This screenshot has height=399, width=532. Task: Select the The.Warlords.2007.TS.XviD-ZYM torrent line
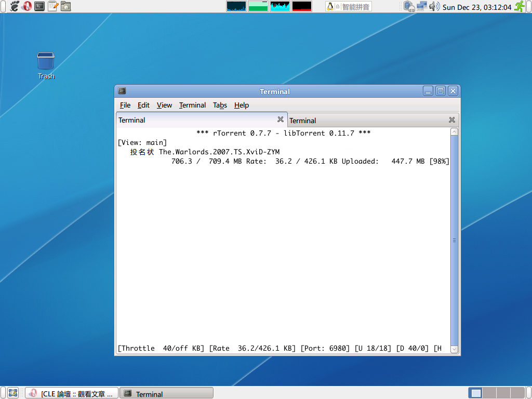pyautogui.click(x=205, y=152)
